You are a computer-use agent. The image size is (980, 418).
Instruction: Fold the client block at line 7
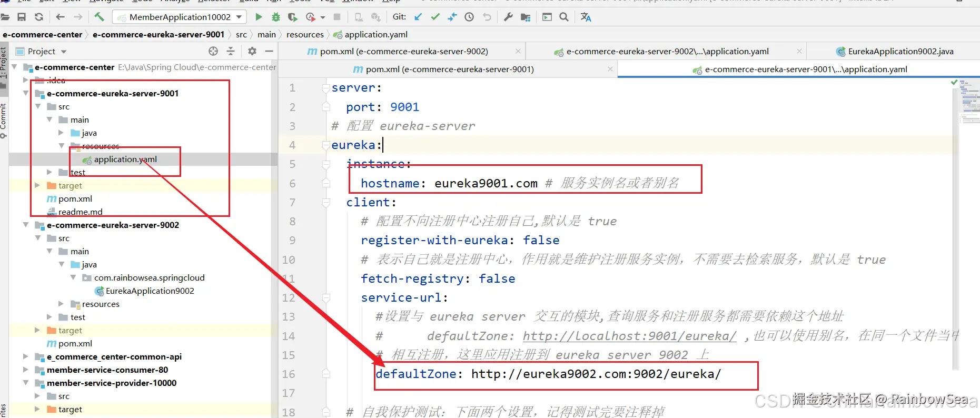[326, 202]
